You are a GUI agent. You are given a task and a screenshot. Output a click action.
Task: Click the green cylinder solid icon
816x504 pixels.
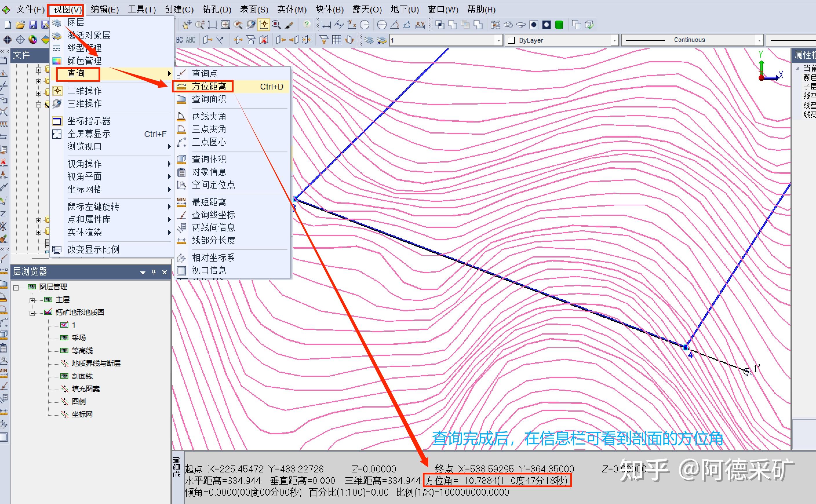(x=559, y=25)
